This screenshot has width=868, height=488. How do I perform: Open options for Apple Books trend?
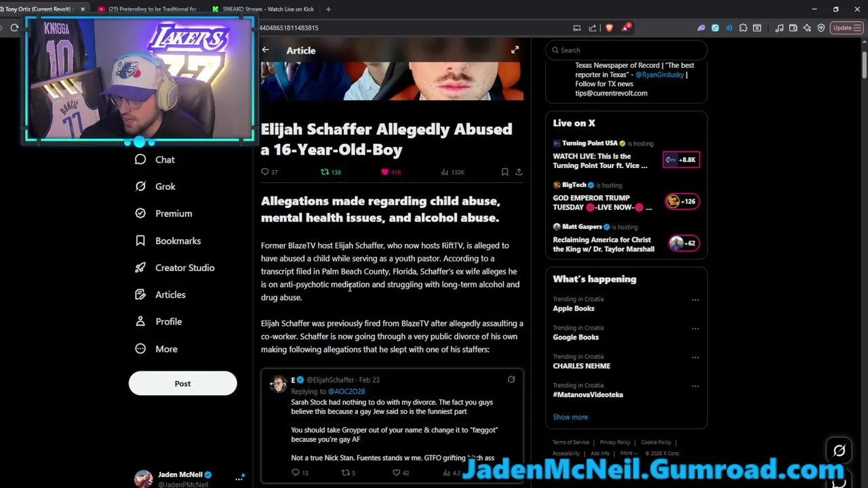point(695,300)
